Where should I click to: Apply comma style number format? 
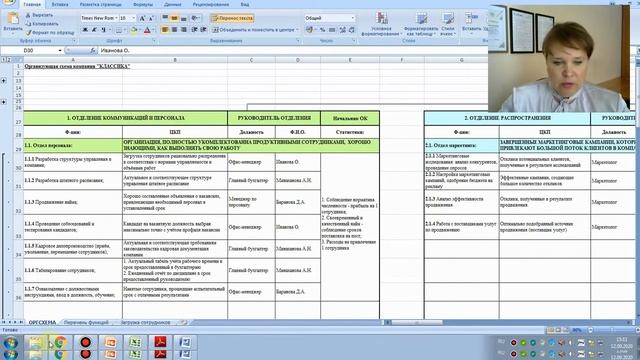pos(332,30)
